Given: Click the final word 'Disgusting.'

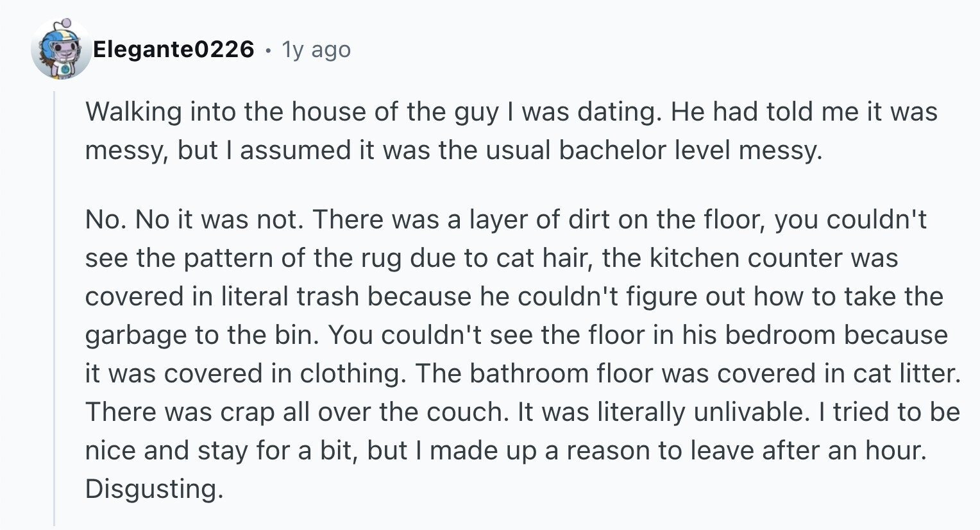Looking at the screenshot, I should [x=155, y=489].
